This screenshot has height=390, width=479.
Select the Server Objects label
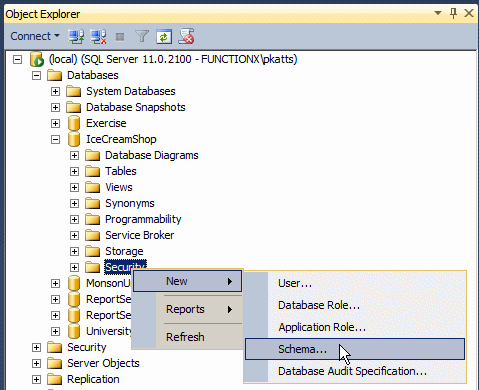point(103,363)
